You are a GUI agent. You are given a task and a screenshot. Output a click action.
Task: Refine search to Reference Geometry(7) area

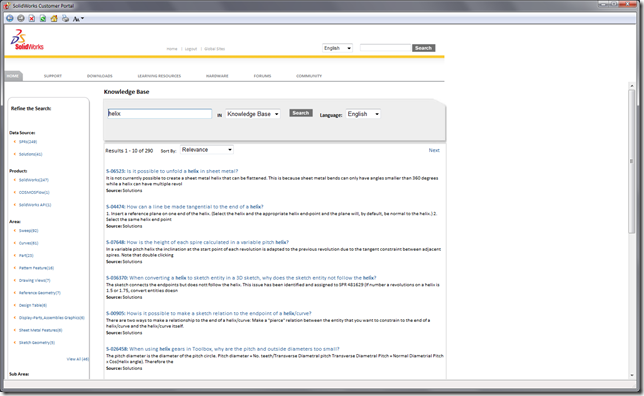[39, 293]
